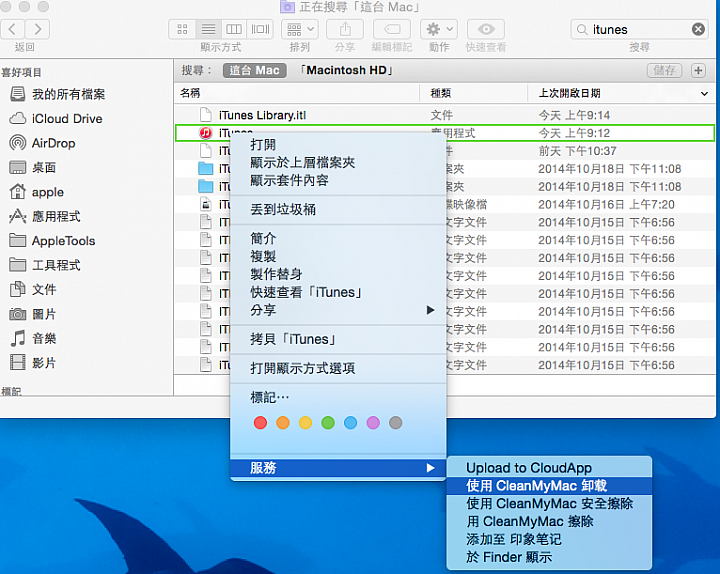This screenshot has height=574, width=720.
Task: Select search scope 這台 Mac
Action: pyautogui.click(x=254, y=70)
